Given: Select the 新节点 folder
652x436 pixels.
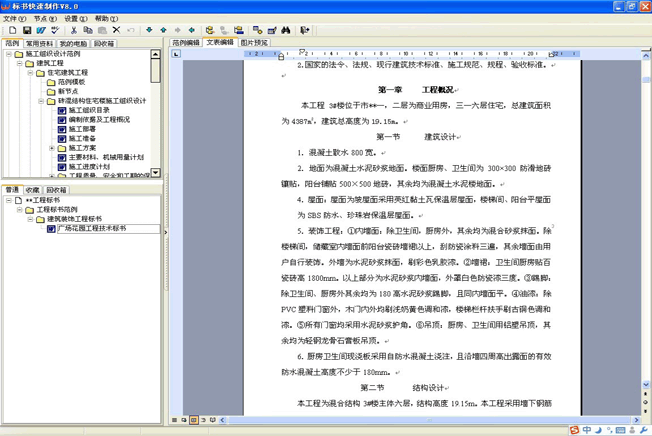Looking at the screenshot, I should point(68,91).
